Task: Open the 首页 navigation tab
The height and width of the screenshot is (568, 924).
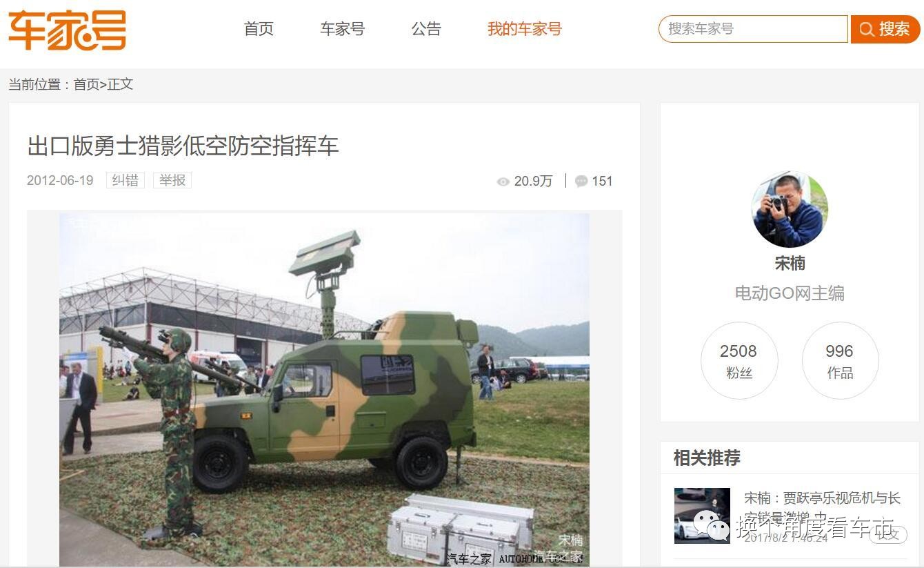Action: tap(259, 29)
